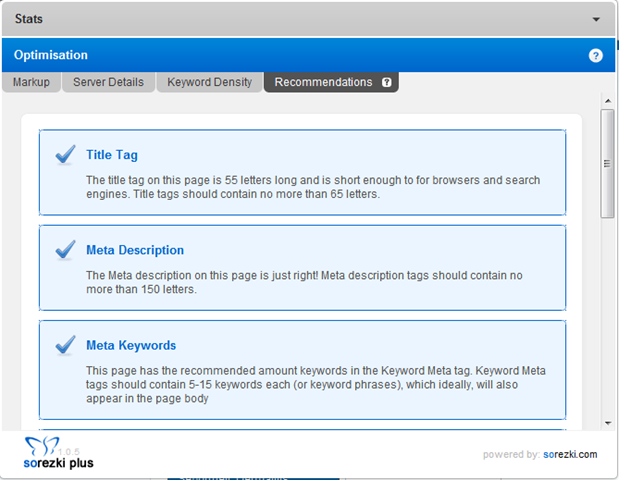
Task: Click the Meta Keywords heading
Action: coord(131,345)
